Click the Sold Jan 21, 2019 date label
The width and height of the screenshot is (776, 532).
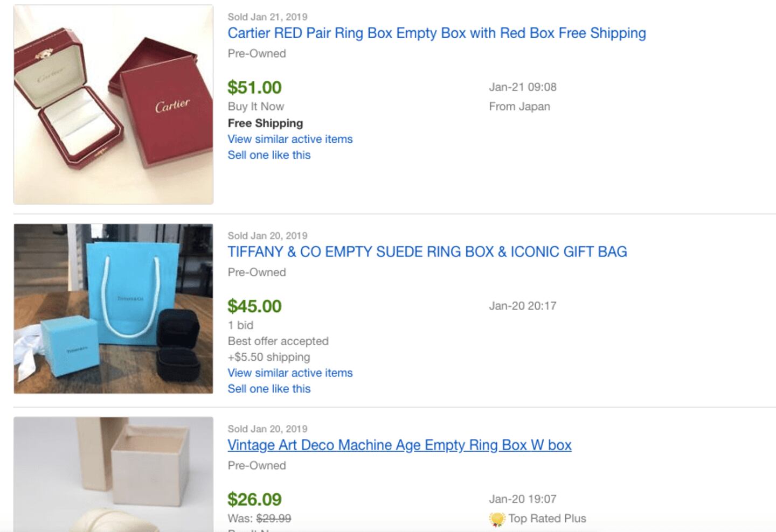pos(267,17)
